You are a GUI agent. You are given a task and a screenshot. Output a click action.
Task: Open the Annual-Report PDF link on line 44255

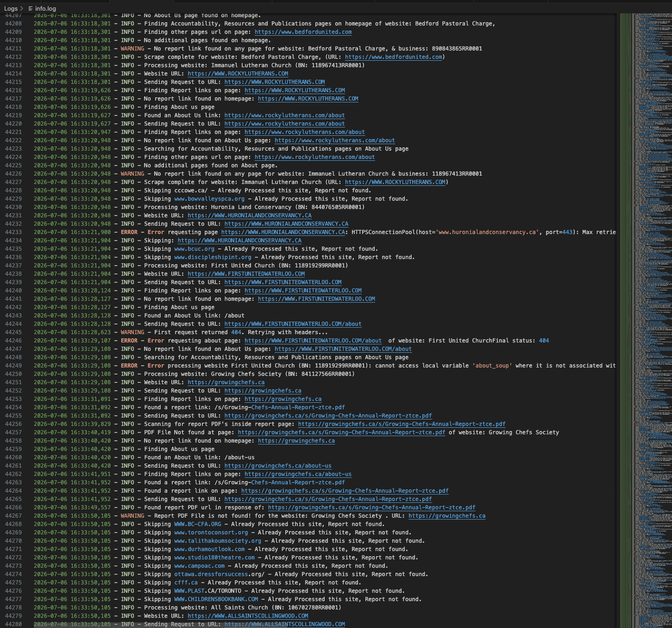328,416
